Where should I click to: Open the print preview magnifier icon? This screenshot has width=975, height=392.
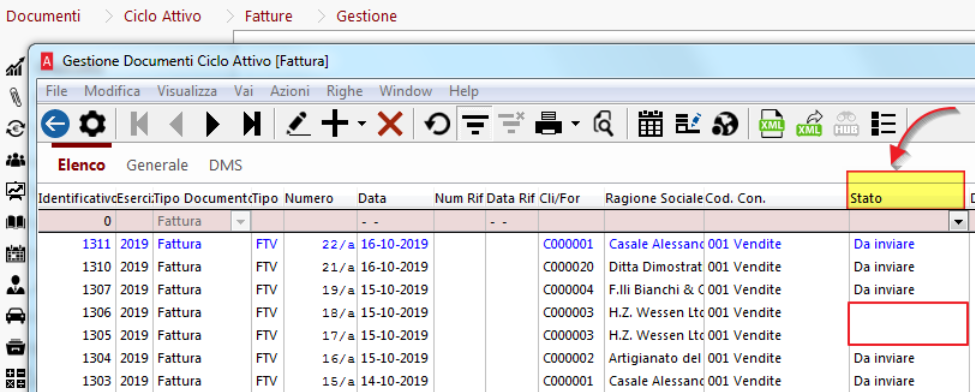[x=603, y=124]
